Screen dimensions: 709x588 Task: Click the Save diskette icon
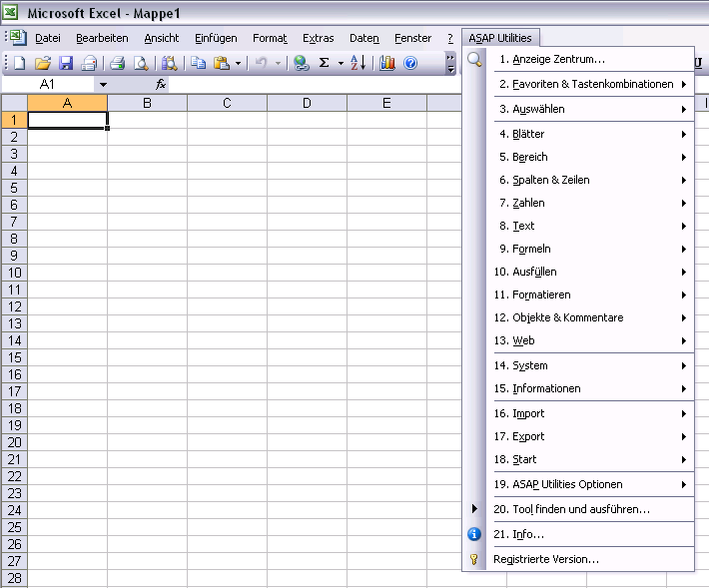coord(66,63)
